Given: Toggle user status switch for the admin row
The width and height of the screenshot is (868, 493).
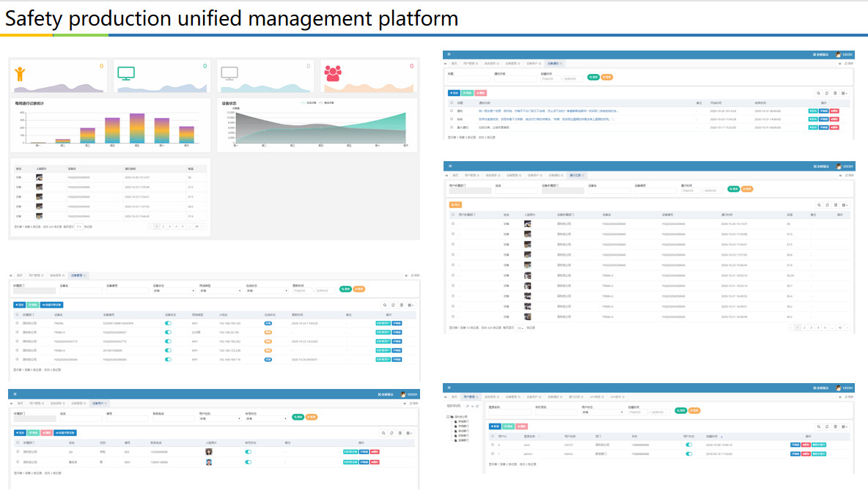Looking at the screenshot, I should point(688,454).
